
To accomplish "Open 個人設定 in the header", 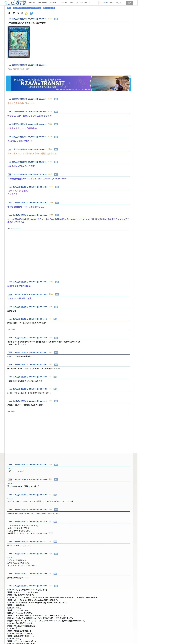I will pyautogui.click(x=53, y=3).
